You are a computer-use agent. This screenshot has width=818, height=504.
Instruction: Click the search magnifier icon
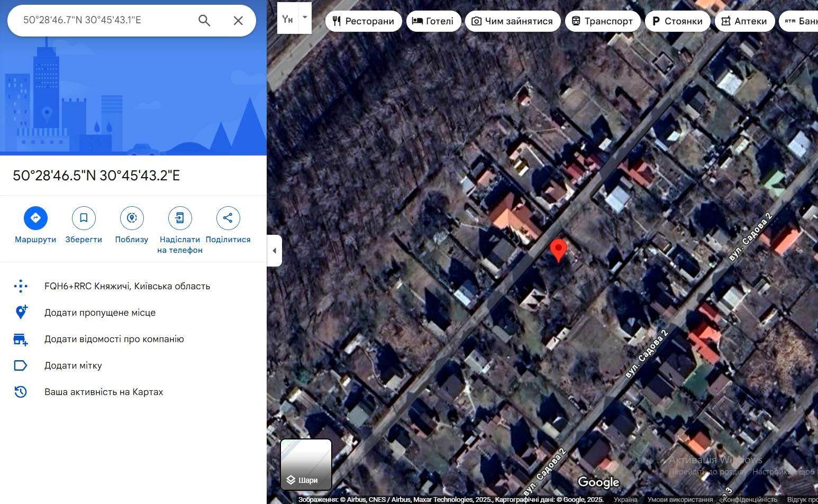point(204,21)
